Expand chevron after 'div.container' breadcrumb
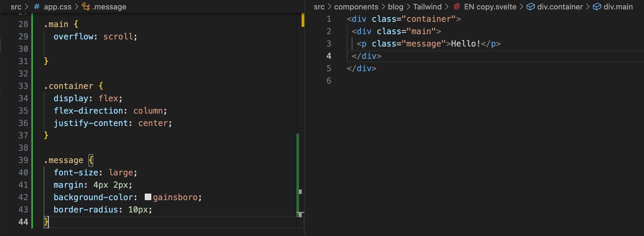This screenshot has height=236, width=644. (588, 7)
